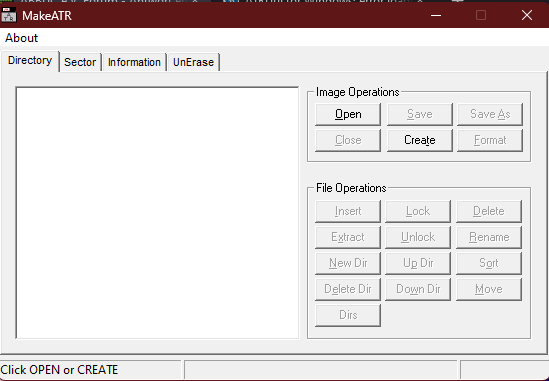Switch to the Directory tab
Screen dimensions: 549x381
[30, 61]
